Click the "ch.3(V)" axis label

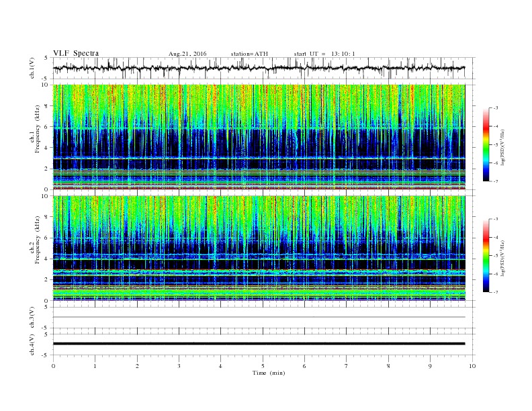[x=32, y=318]
